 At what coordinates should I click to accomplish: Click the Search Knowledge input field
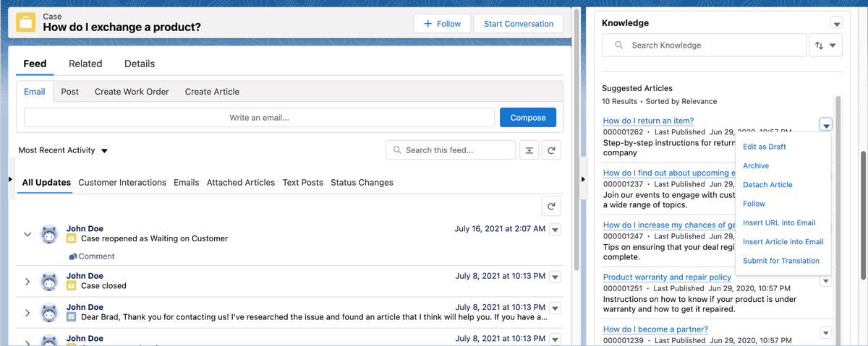point(704,46)
